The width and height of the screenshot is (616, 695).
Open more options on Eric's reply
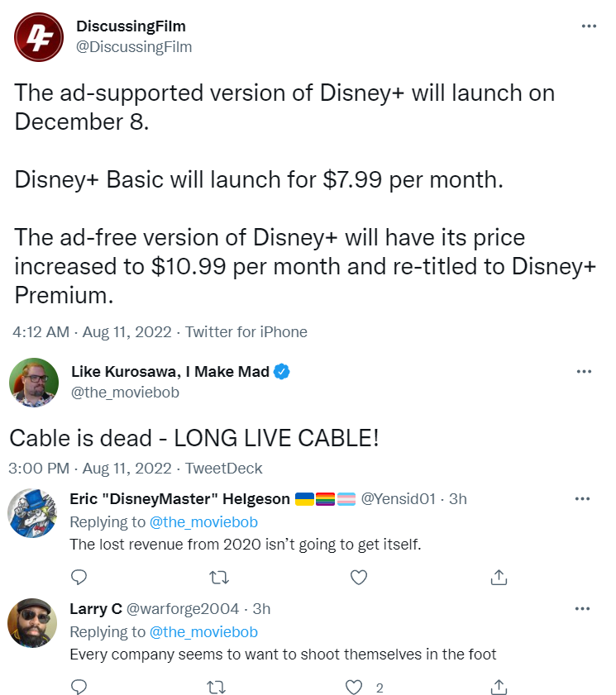click(582, 499)
